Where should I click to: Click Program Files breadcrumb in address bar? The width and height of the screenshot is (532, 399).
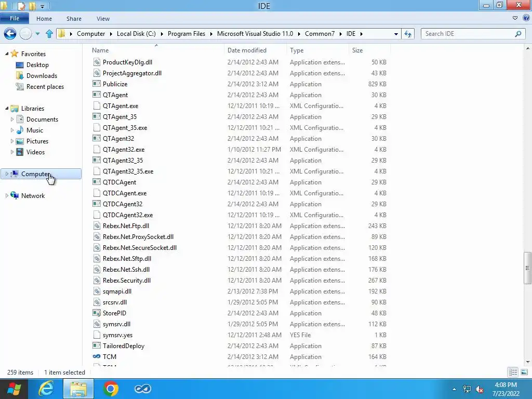tap(187, 34)
